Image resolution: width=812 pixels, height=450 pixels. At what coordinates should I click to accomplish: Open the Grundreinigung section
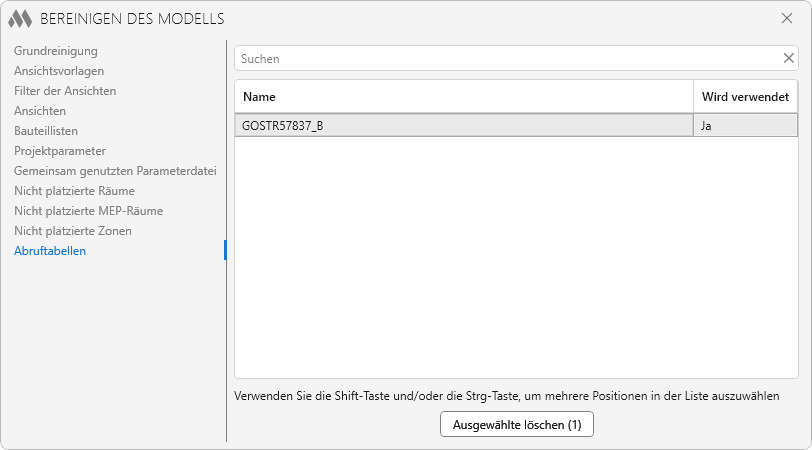[55, 51]
